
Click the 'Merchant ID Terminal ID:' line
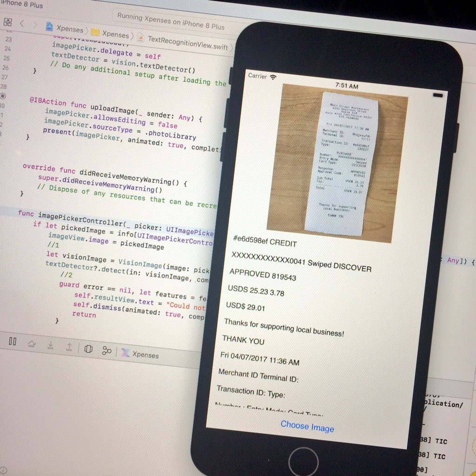coord(258,375)
